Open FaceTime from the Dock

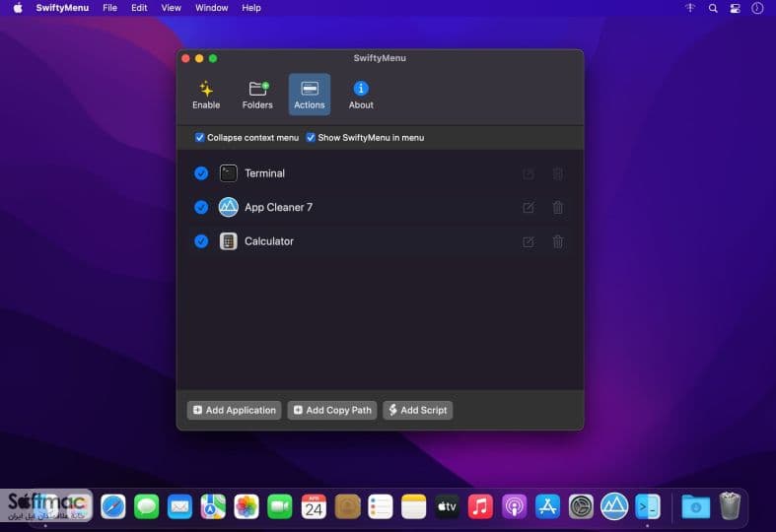point(280,506)
